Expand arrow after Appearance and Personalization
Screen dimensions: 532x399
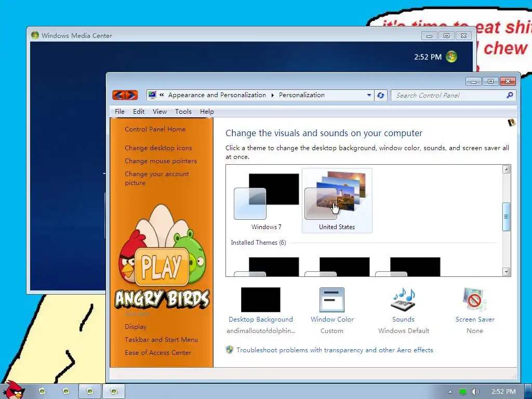[x=272, y=96]
